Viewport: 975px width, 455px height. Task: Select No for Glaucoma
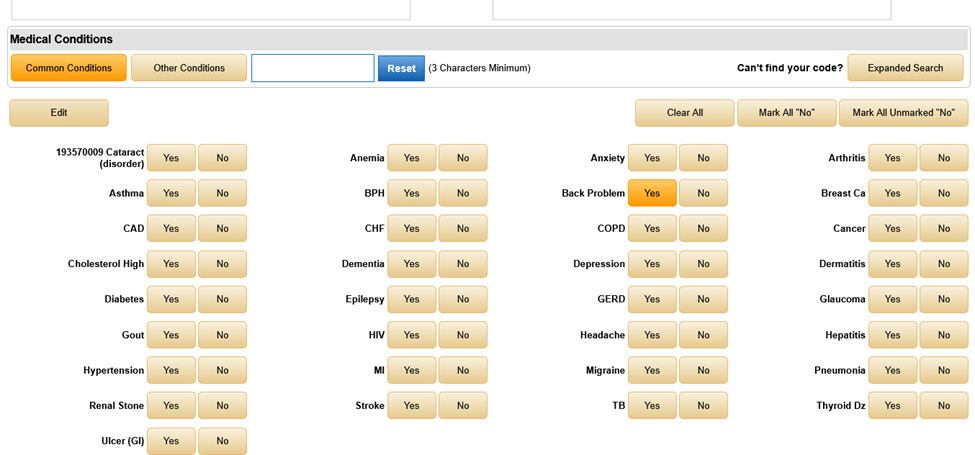point(943,299)
